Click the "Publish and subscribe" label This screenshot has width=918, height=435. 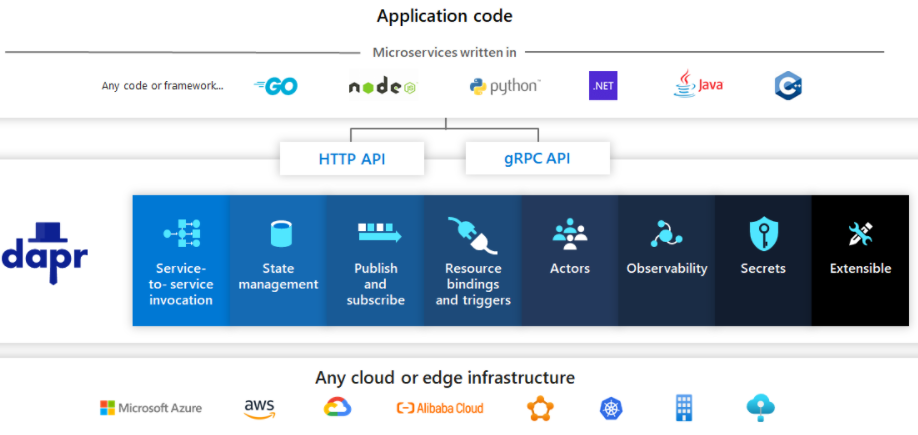(376, 285)
